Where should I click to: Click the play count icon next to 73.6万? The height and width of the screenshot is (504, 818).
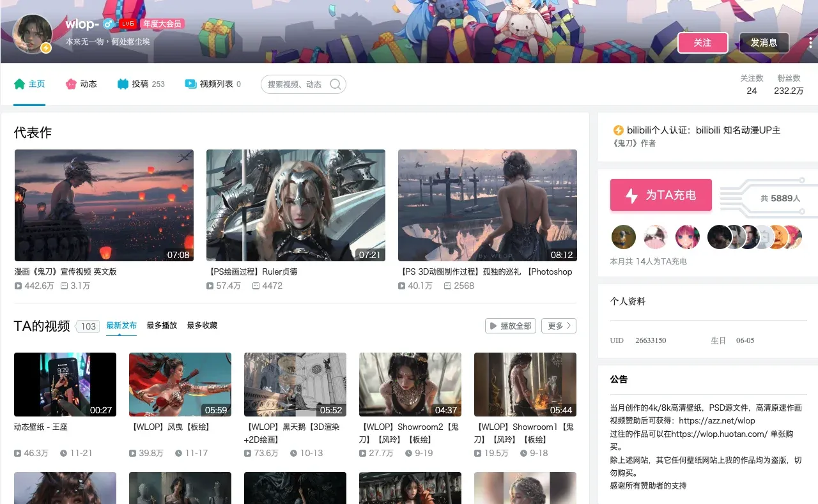(x=247, y=454)
